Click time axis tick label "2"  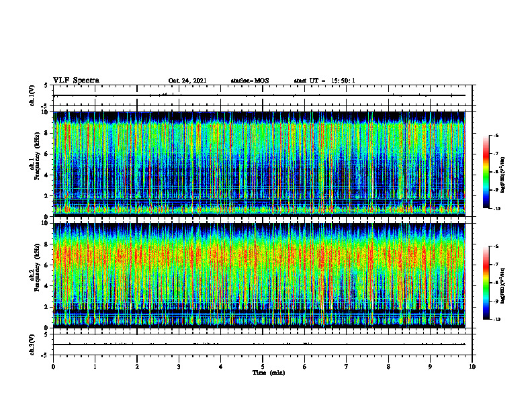137,367
